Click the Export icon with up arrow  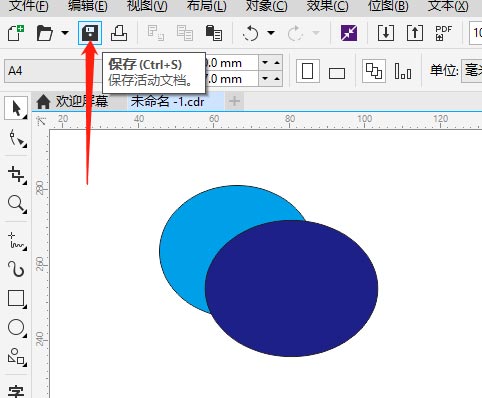point(415,33)
